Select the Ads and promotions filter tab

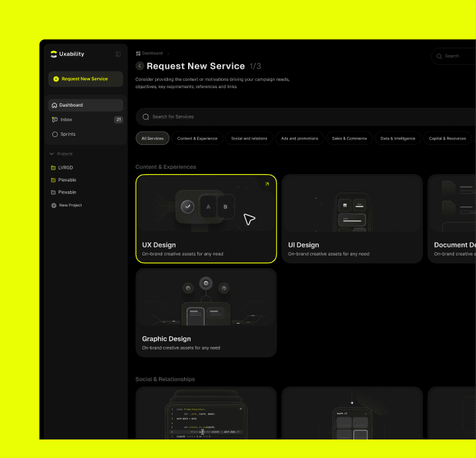(300, 138)
